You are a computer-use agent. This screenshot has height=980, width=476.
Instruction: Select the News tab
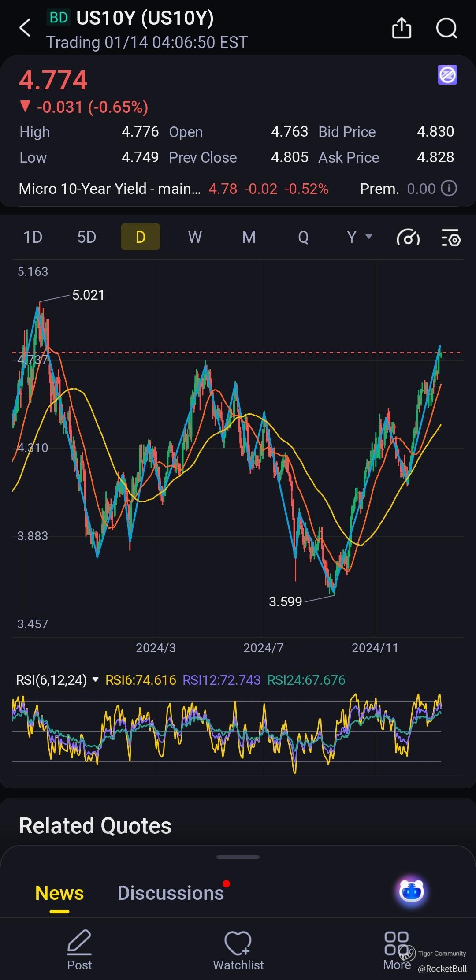pos(59,893)
